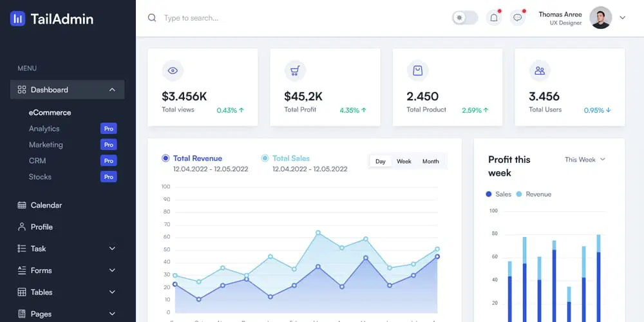
Task: Click the Calendar icon in sidebar
Action: pyautogui.click(x=22, y=205)
